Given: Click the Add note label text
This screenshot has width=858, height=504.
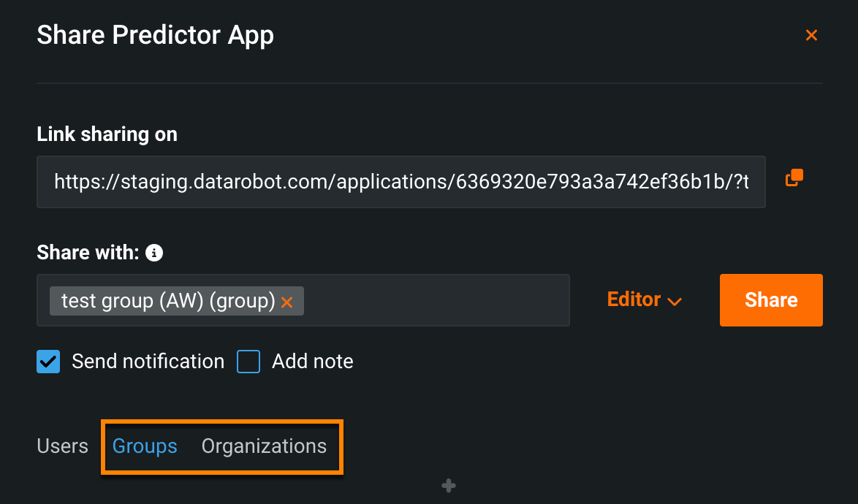Looking at the screenshot, I should tap(312, 362).
